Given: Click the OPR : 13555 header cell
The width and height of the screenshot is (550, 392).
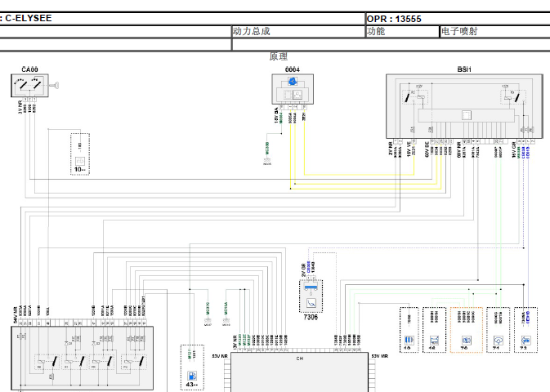Looking at the screenshot, I should 458,19.
